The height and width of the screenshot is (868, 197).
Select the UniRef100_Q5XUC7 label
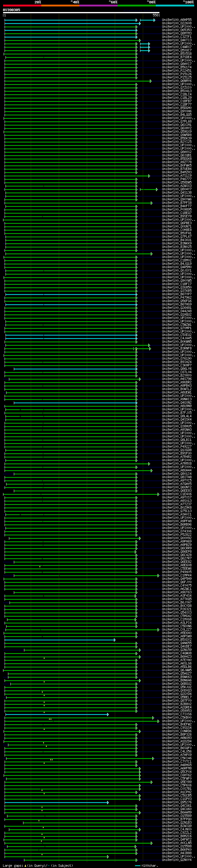pos(177,50)
